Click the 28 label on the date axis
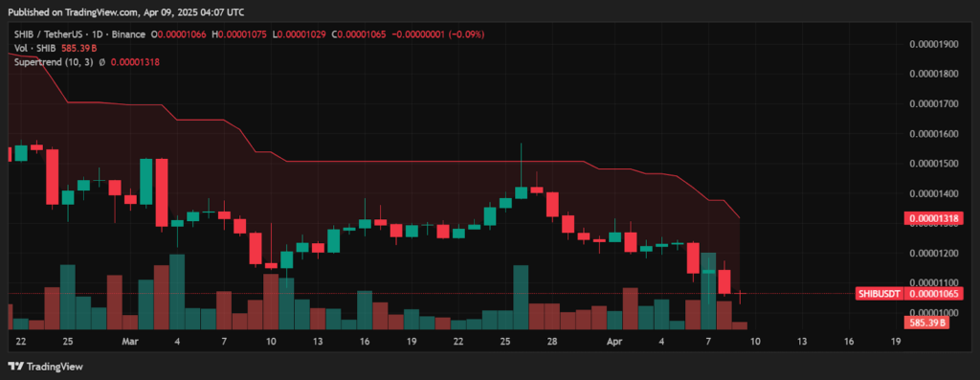The height and width of the screenshot is (380, 980). (x=552, y=342)
